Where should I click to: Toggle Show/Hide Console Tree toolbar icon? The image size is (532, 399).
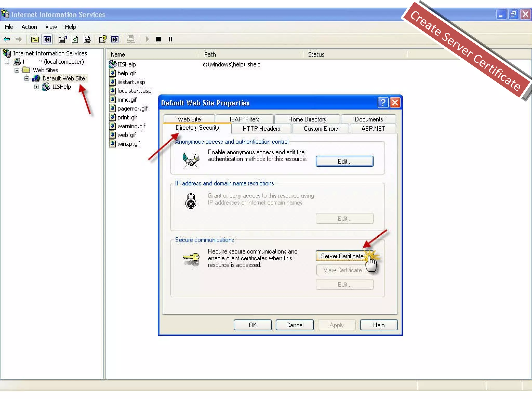(x=47, y=39)
